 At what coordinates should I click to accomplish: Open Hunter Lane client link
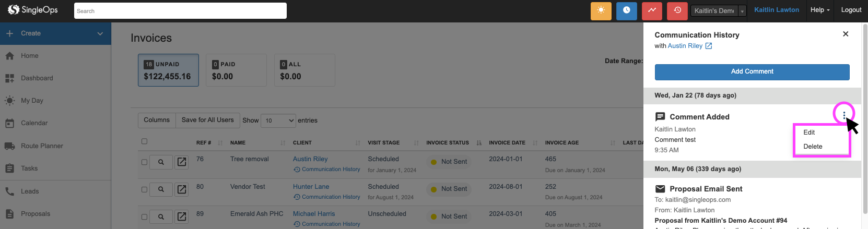pyautogui.click(x=311, y=187)
